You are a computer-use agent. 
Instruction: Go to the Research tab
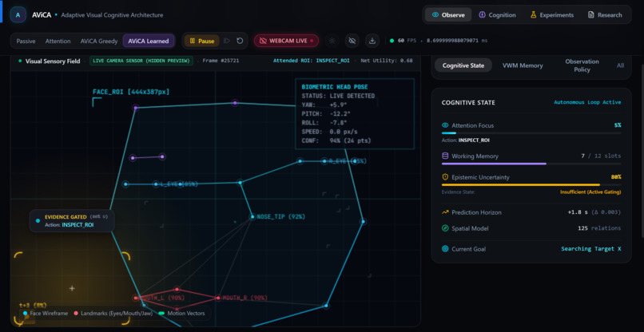point(605,15)
